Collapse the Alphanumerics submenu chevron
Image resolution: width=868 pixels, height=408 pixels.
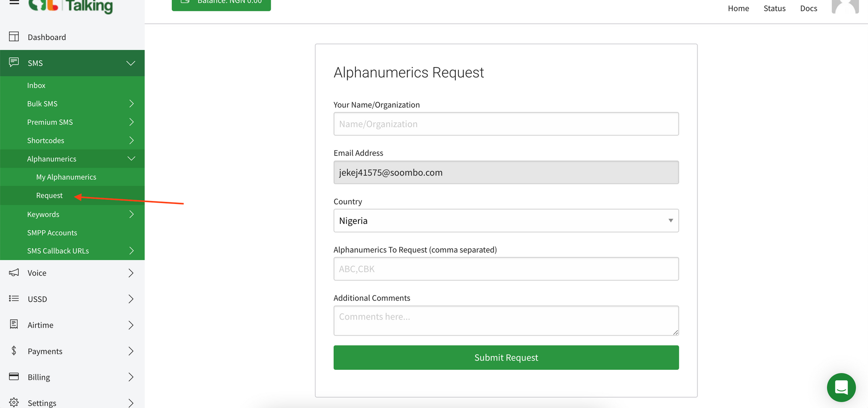click(131, 158)
